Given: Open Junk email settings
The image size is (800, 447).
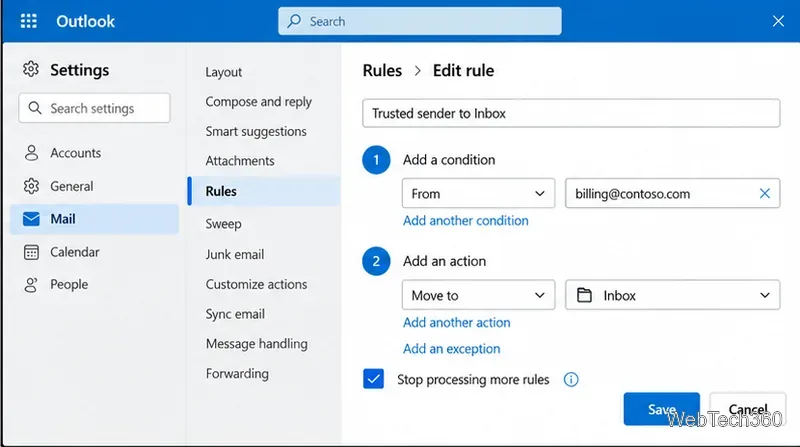Looking at the screenshot, I should [235, 254].
